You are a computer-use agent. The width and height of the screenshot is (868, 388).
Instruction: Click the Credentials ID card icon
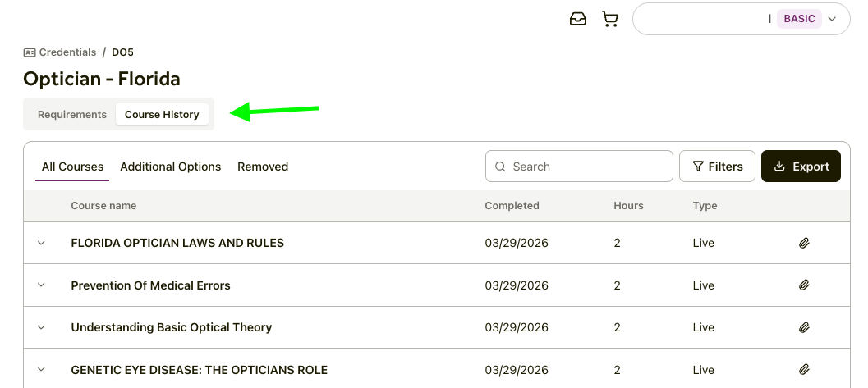tap(30, 52)
